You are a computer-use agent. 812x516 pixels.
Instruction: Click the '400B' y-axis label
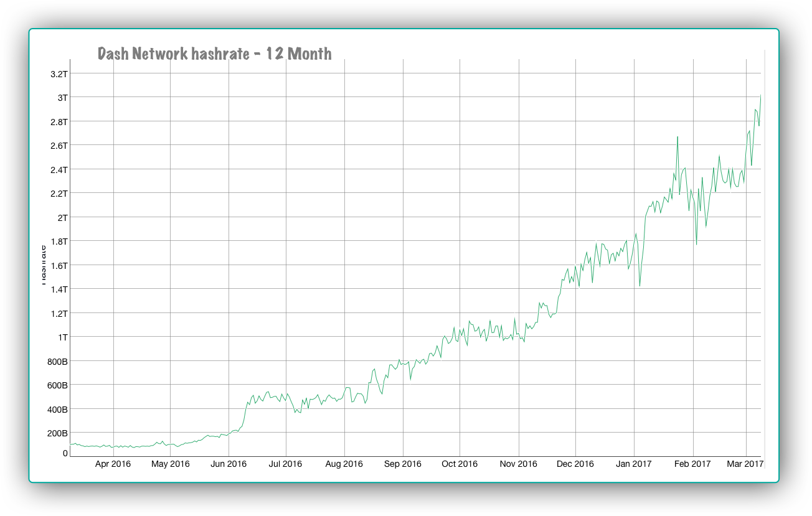(x=57, y=410)
